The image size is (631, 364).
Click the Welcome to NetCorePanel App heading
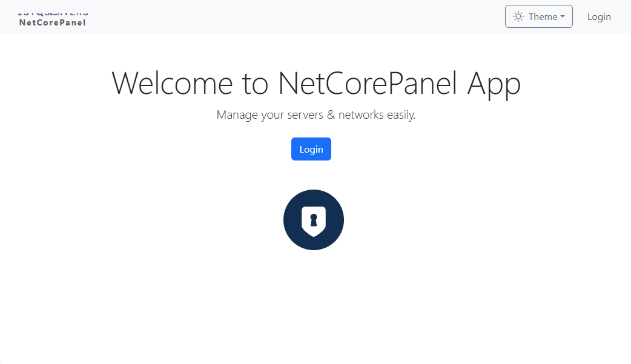point(316,84)
